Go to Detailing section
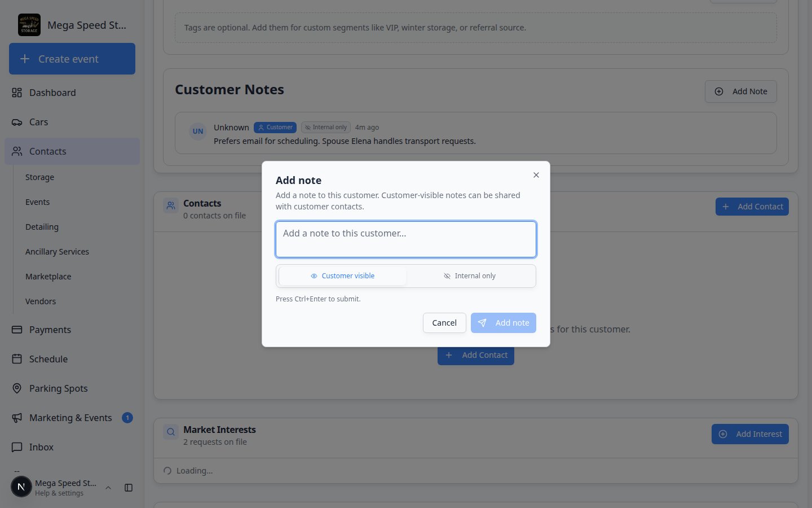812x508 pixels. pyautogui.click(x=42, y=227)
